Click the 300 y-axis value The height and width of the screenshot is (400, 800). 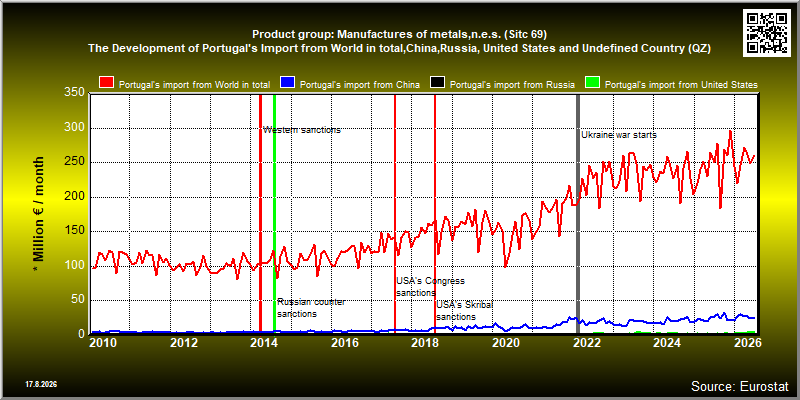click(74, 128)
